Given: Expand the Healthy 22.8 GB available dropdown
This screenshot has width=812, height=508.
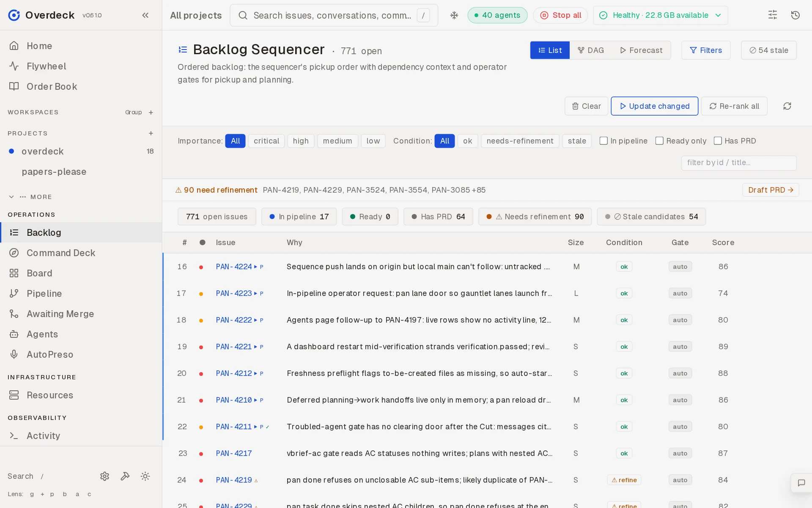Looking at the screenshot, I should [x=661, y=15].
